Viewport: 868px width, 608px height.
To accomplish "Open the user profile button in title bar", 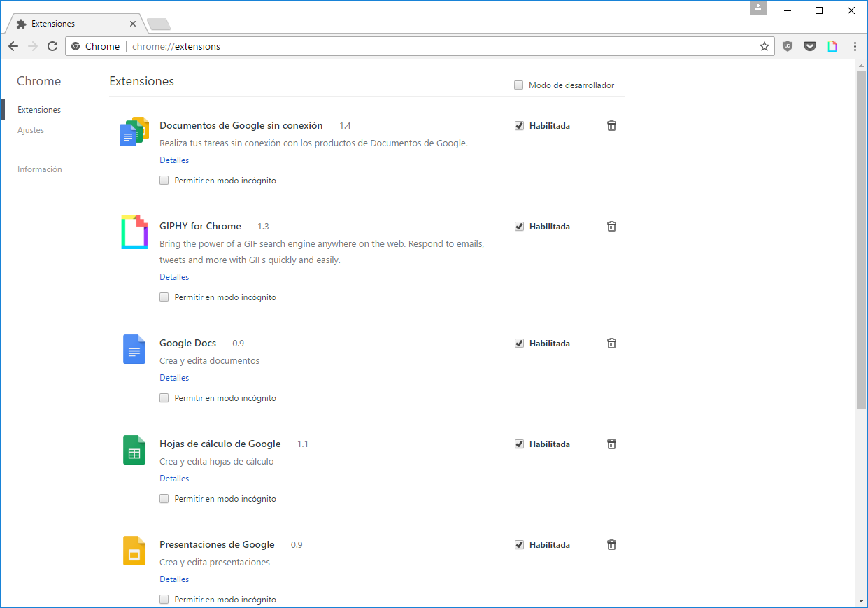I will 758,8.
